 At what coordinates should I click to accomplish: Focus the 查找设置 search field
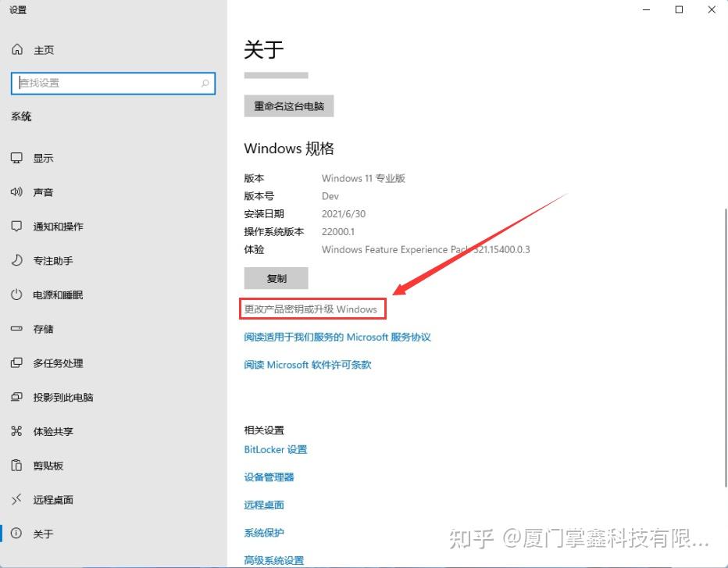tap(113, 83)
